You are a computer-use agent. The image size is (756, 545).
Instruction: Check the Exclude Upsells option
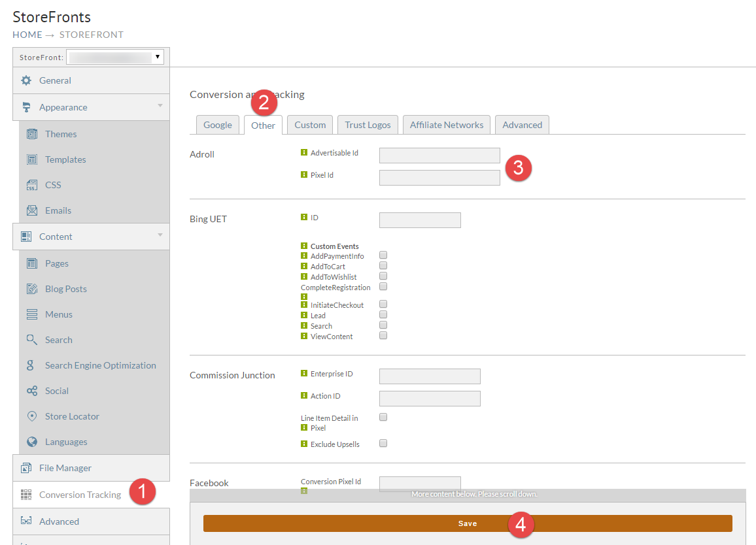point(383,443)
